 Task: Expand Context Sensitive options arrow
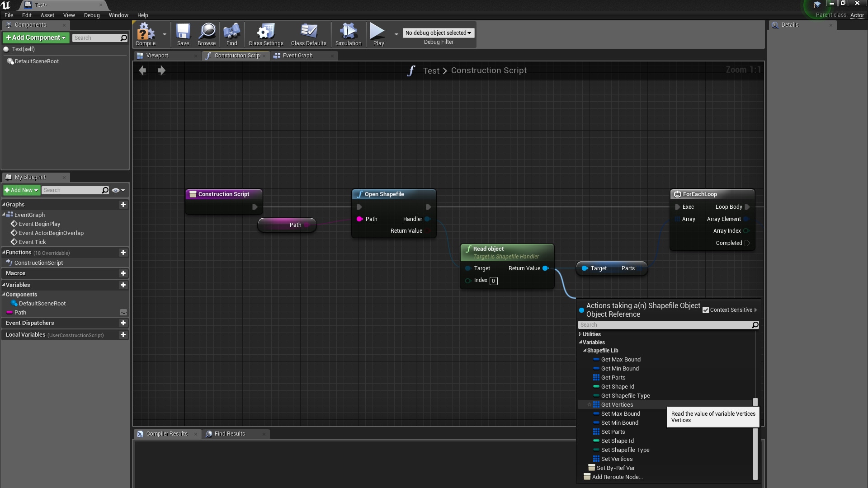point(755,310)
